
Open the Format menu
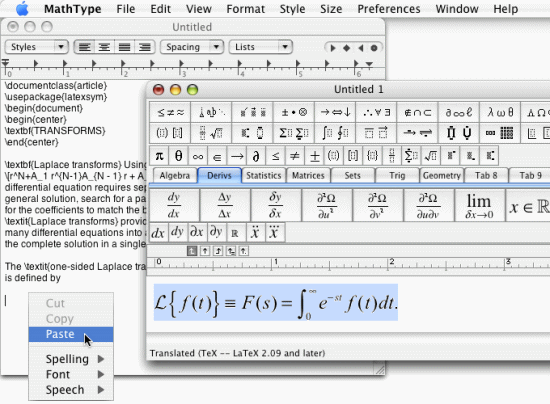tap(246, 9)
